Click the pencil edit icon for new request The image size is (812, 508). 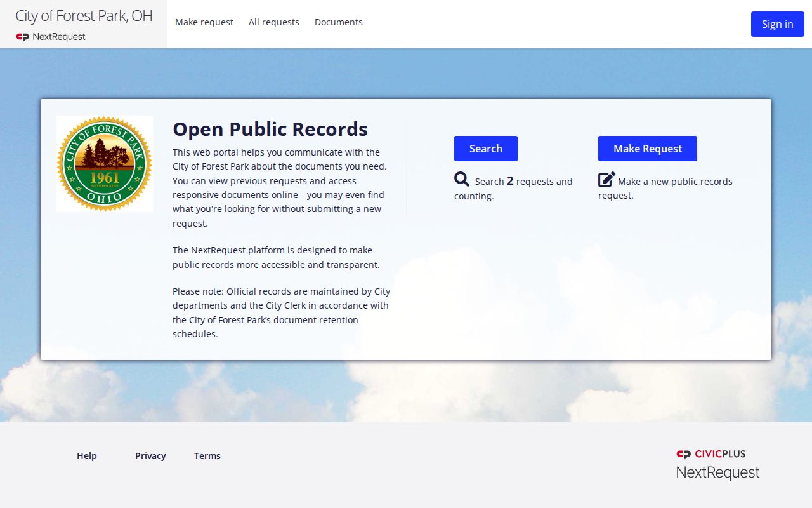(x=606, y=180)
